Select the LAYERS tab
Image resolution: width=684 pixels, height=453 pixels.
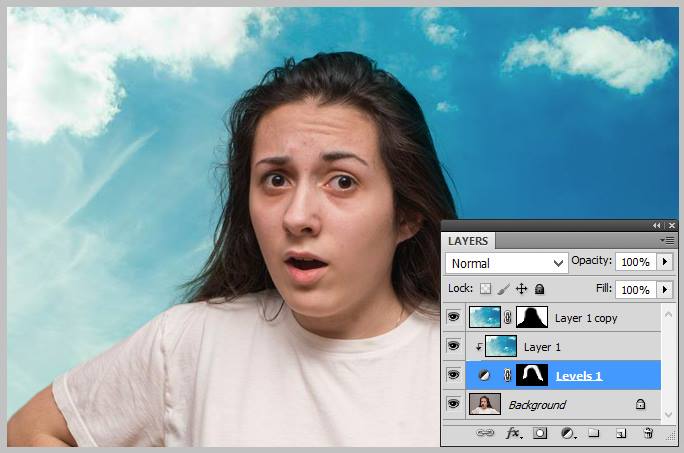(468, 241)
